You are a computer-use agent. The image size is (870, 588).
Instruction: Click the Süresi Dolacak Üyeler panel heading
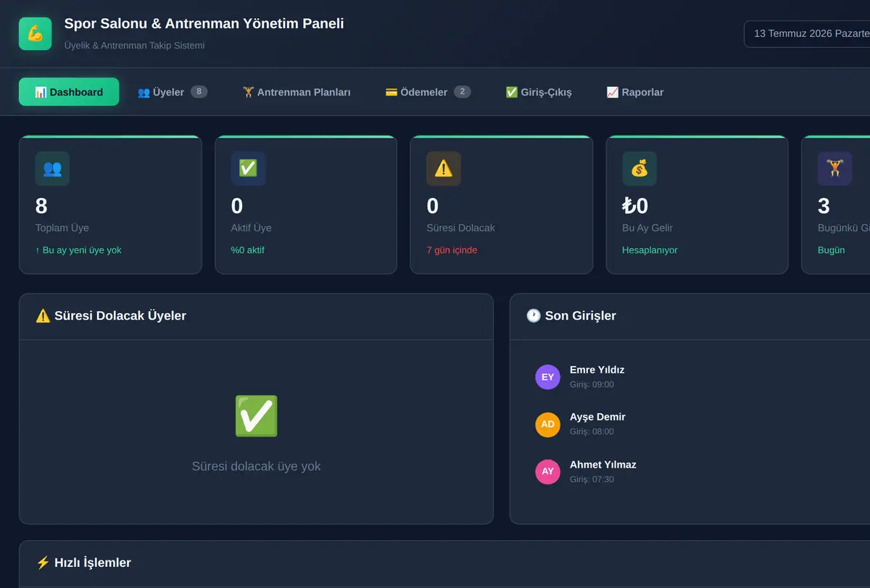tap(111, 316)
